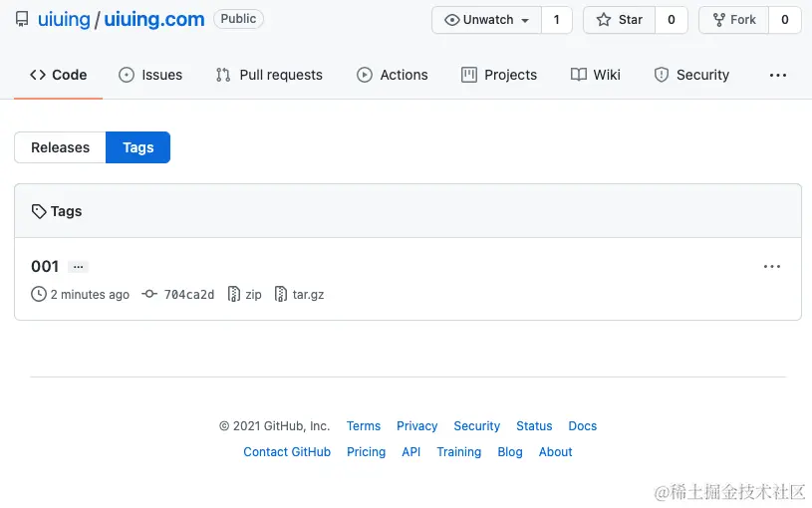The image size is (812, 508).
Task: Switch to the Releases view
Action: (60, 147)
